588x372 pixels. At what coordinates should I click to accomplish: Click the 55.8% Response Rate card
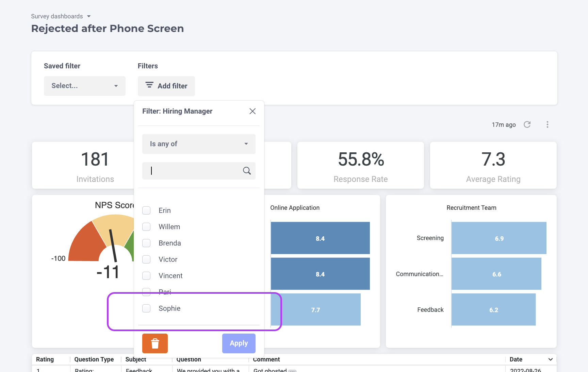[x=361, y=165]
